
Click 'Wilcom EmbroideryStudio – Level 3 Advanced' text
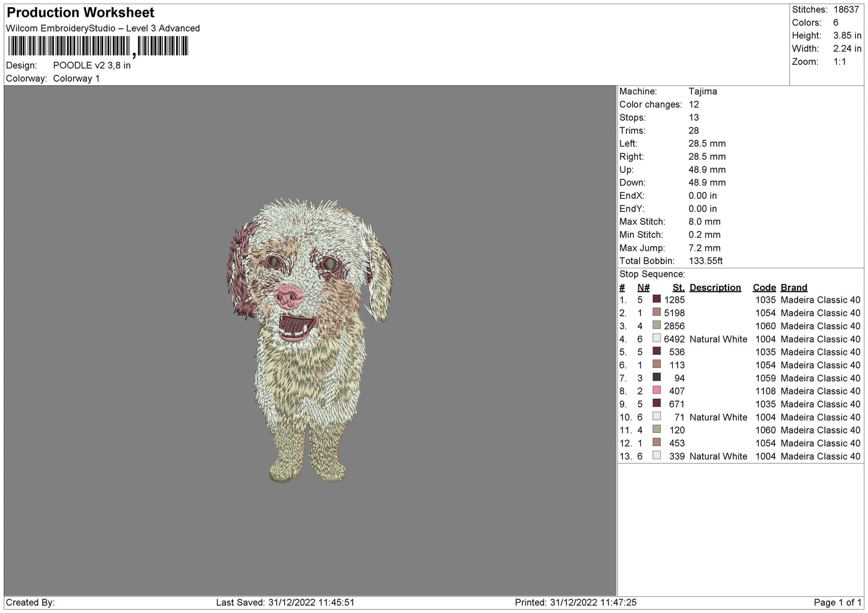coord(103,28)
